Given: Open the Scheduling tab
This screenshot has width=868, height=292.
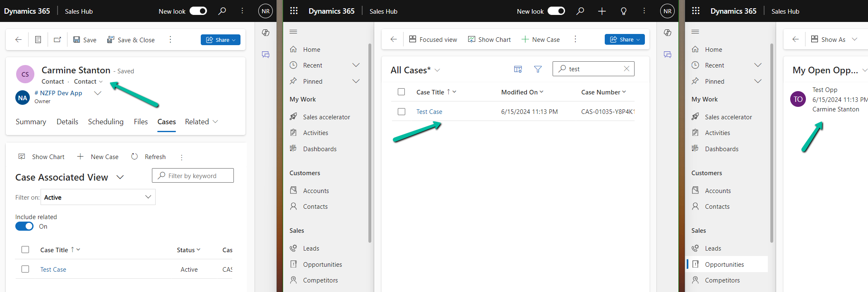Looking at the screenshot, I should (x=106, y=122).
